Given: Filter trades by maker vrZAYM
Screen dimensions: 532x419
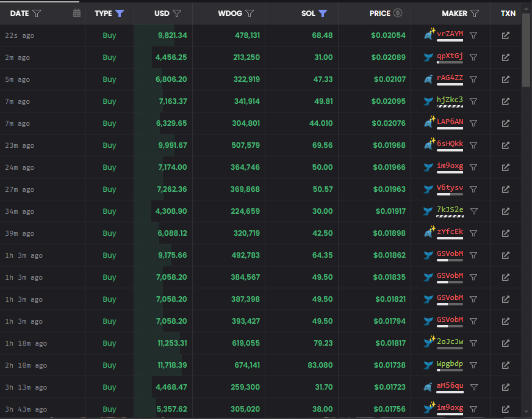Looking at the screenshot, I should [473, 35].
